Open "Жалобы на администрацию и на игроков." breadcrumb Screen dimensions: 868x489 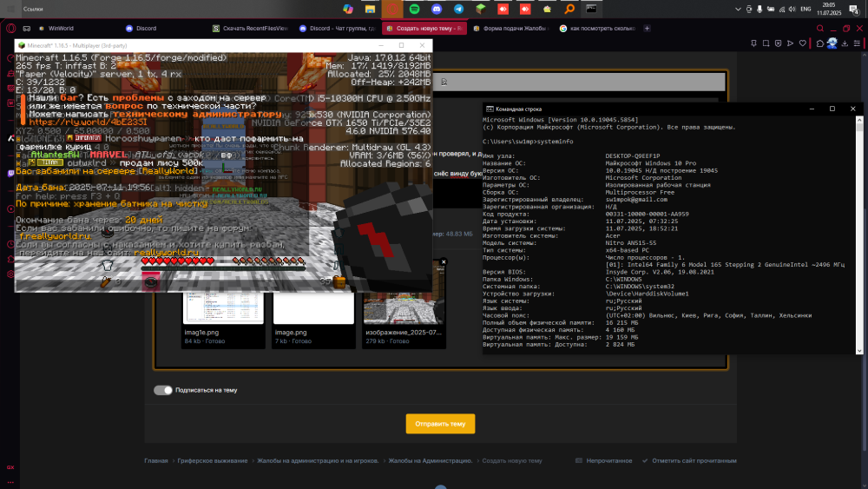pyautogui.click(x=318, y=460)
